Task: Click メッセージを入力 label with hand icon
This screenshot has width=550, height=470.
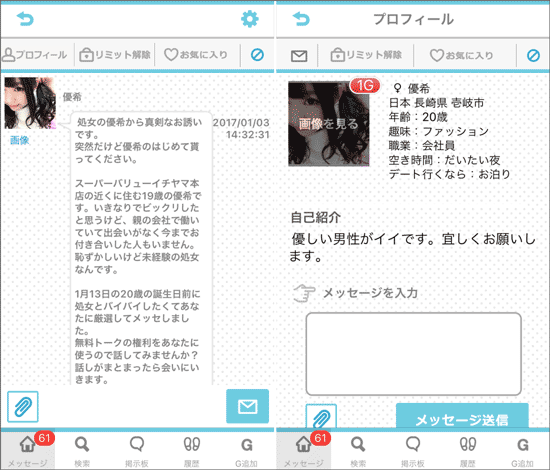Action: tap(355, 293)
